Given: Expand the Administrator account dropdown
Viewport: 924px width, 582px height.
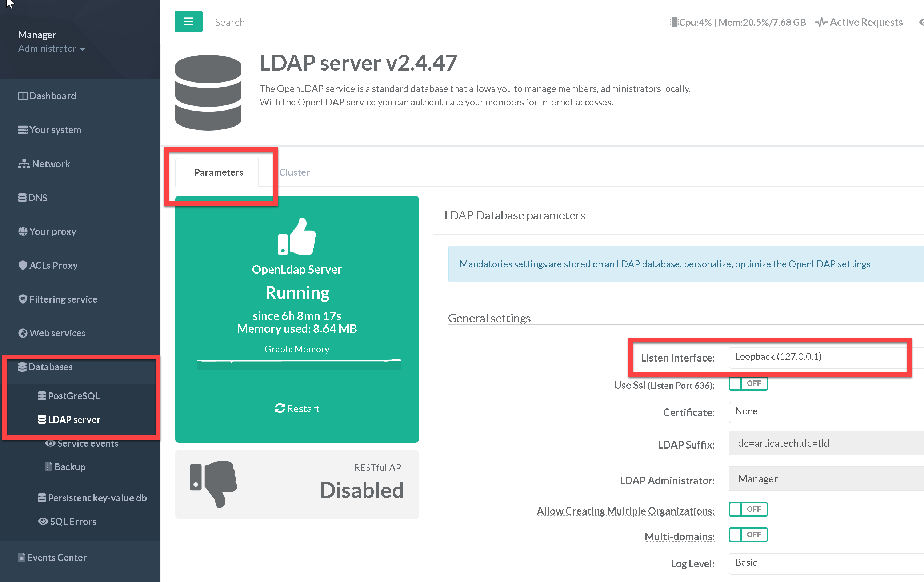Looking at the screenshot, I should tap(51, 49).
